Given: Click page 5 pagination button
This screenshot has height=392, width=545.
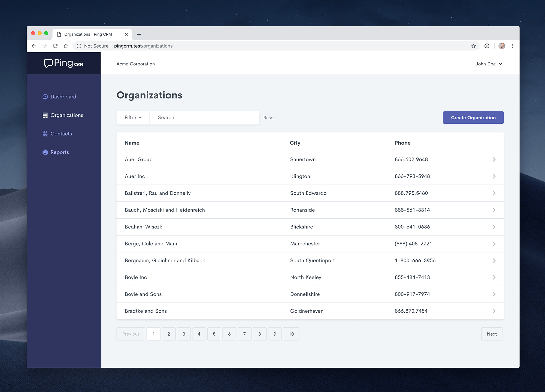Looking at the screenshot, I should point(214,334).
